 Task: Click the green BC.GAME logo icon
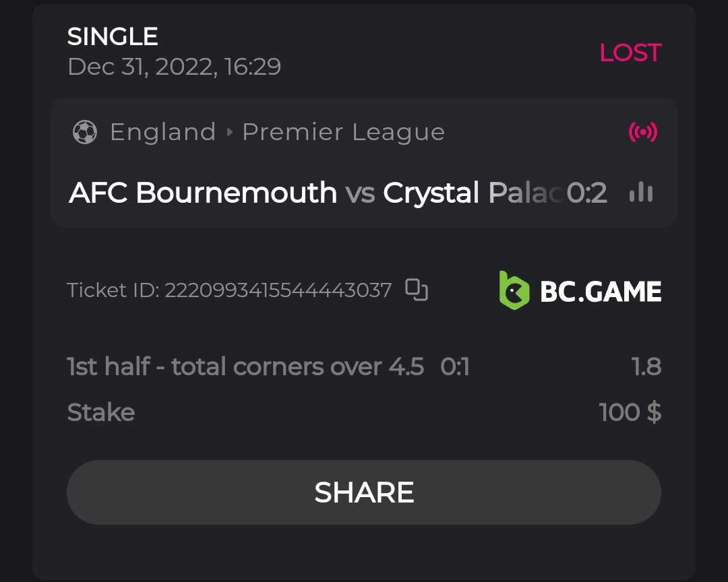coord(514,290)
